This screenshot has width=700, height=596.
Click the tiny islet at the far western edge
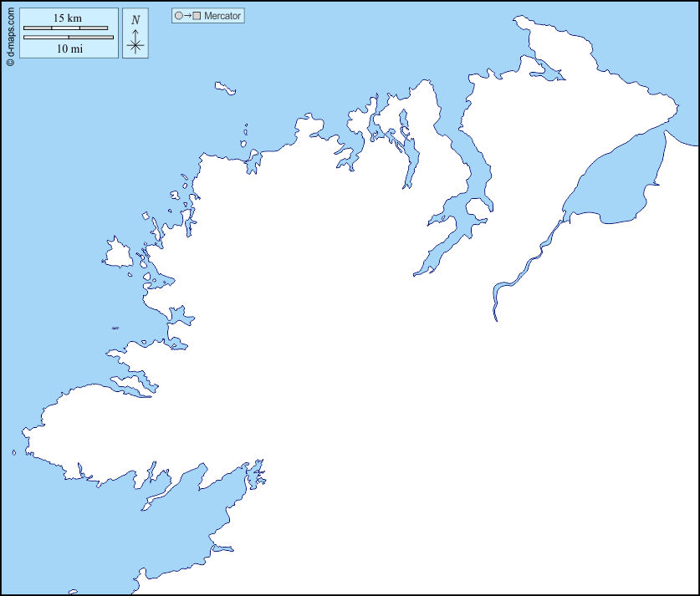click(13, 453)
